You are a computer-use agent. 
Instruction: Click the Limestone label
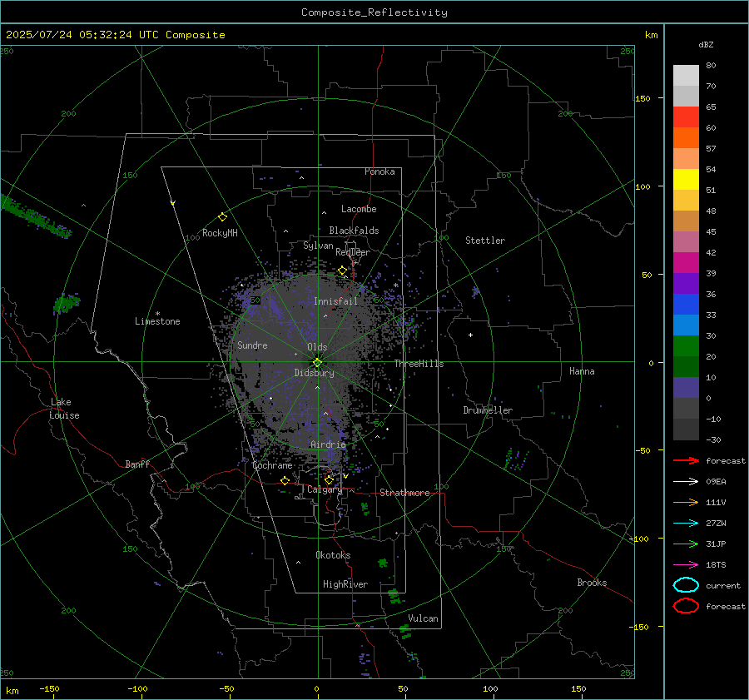pyautogui.click(x=157, y=321)
